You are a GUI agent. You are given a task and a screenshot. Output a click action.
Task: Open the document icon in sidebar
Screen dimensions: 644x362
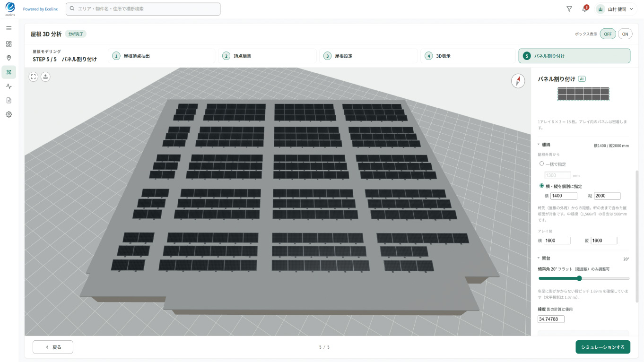(x=9, y=100)
